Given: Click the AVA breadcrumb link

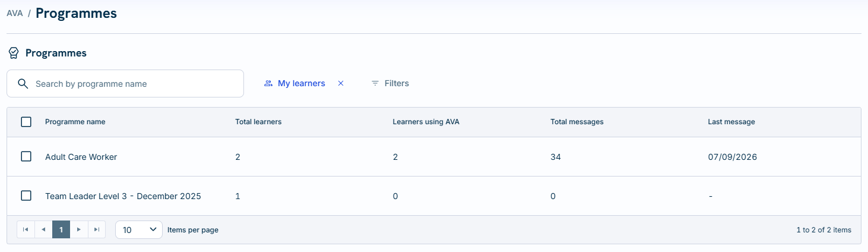Looking at the screenshot, I should click(15, 13).
